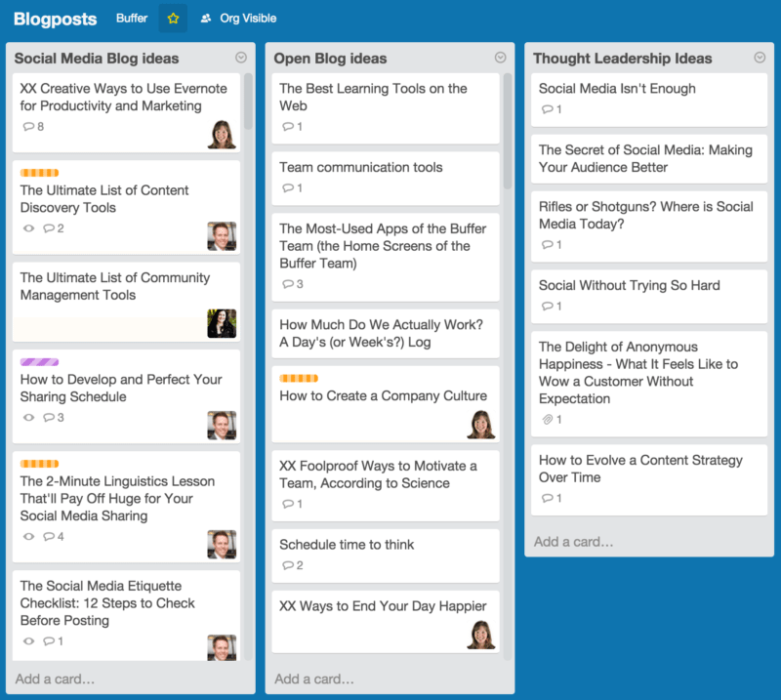Viewport: 781px width, 700px height.
Task: Select the Buffer team name in the header
Action: click(x=131, y=18)
